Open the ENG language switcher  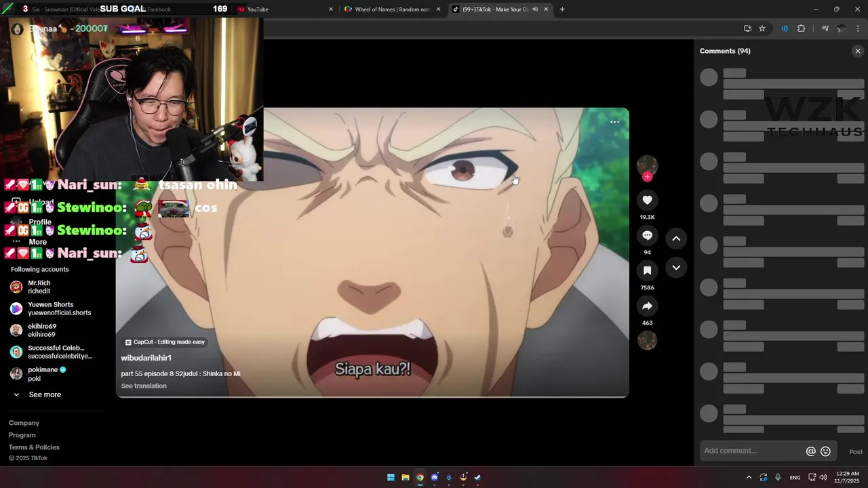(795, 477)
